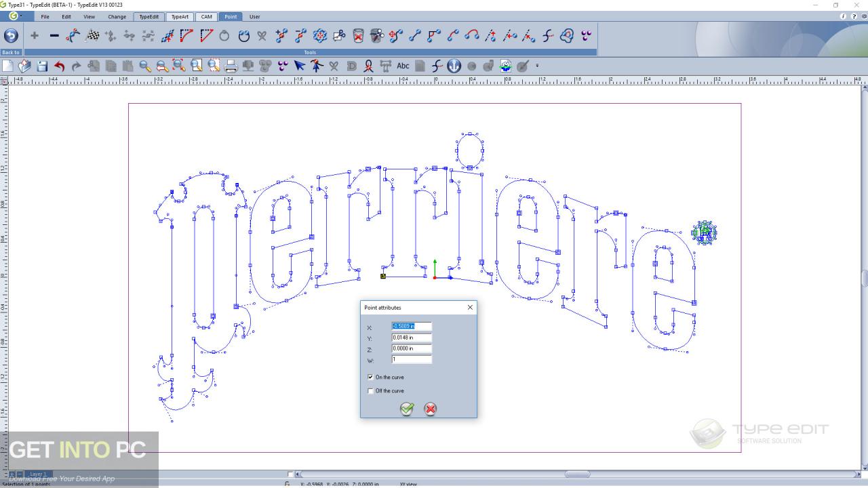Confirm point attributes with green check

pos(407,409)
